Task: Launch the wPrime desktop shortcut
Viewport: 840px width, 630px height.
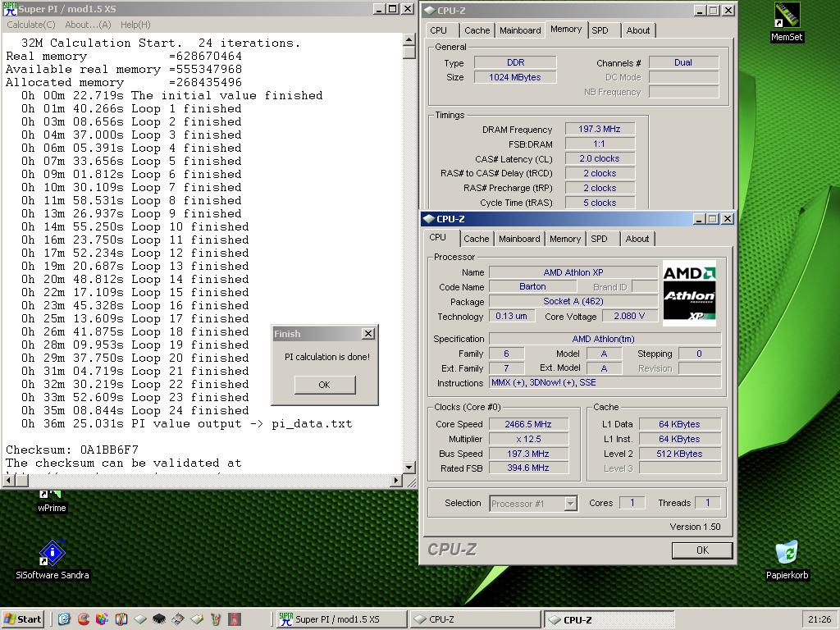Action: 52,502
